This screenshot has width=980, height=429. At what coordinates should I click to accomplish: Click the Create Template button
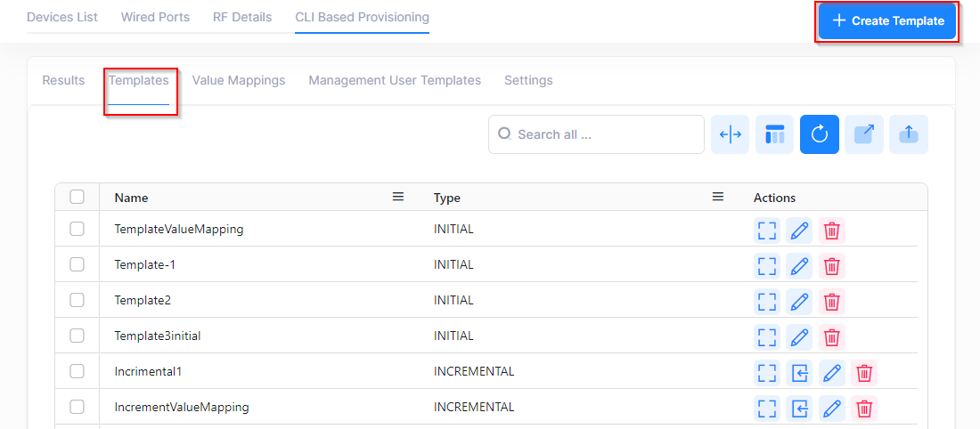coord(887,21)
